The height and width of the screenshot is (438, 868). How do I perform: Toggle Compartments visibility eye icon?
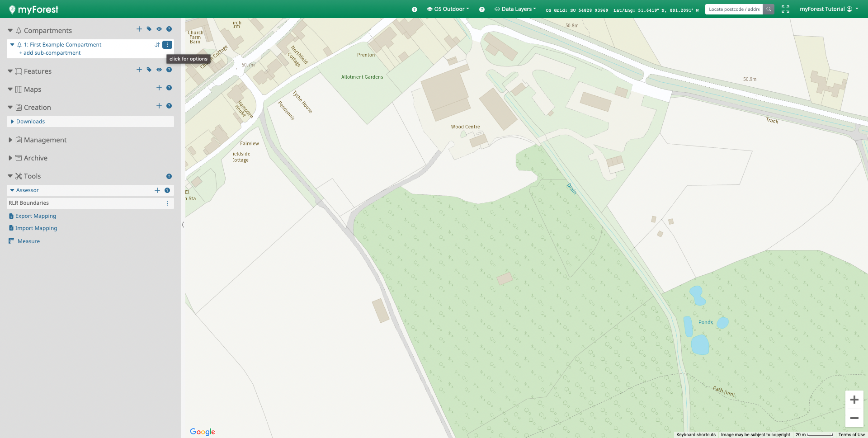click(x=159, y=29)
